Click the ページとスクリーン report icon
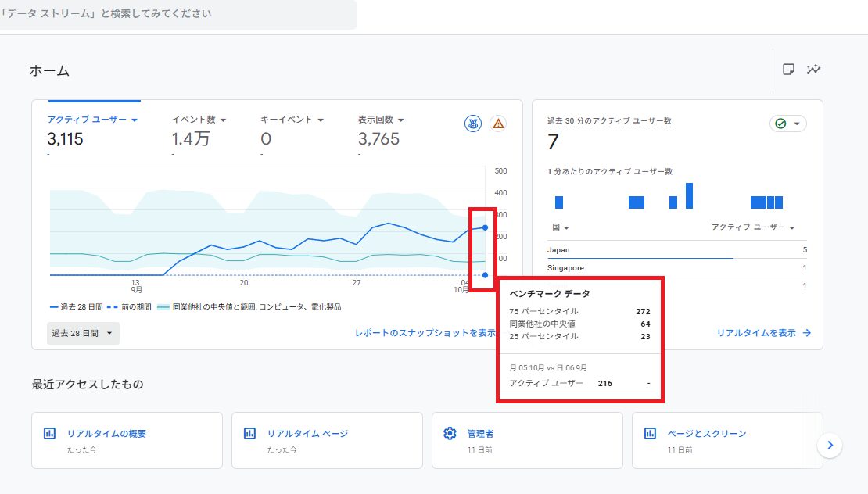 point(650,433)
